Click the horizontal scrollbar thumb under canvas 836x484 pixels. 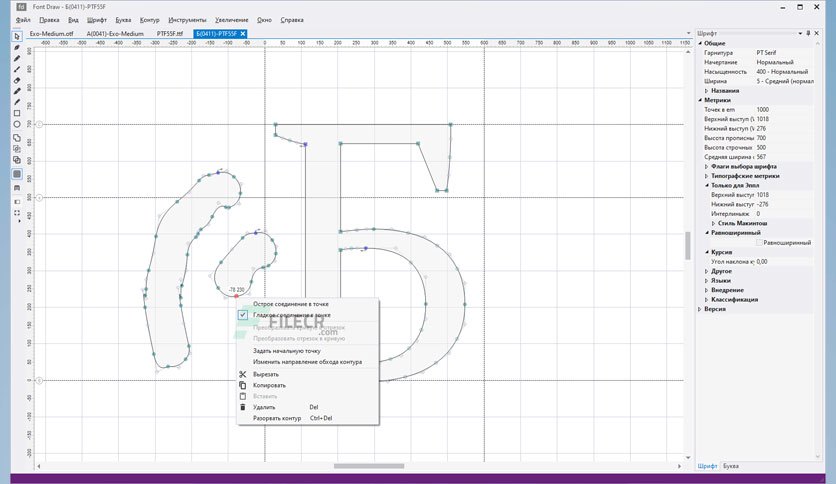coord(368,466)
